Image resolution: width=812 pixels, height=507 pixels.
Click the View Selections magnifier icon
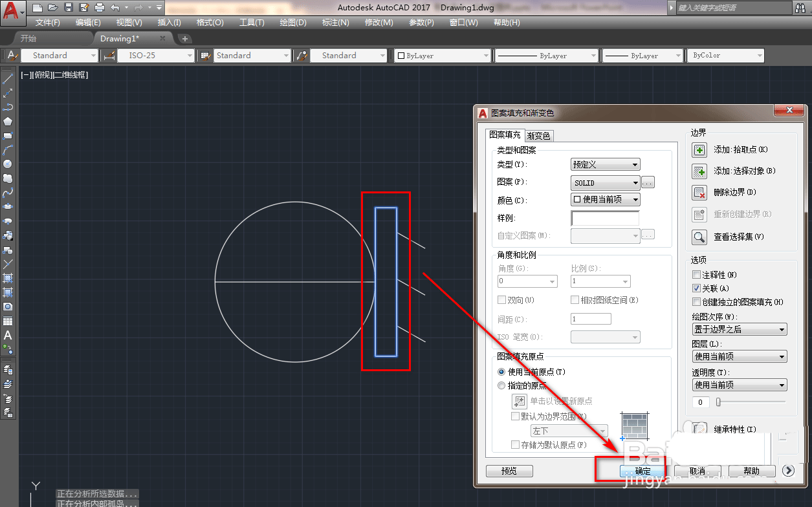click(x=699, y=237)
